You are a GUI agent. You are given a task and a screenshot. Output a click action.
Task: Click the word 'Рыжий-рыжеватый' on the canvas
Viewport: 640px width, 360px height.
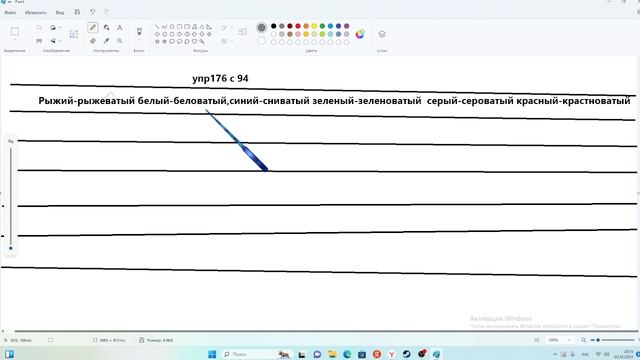click(x=87, y=101)
